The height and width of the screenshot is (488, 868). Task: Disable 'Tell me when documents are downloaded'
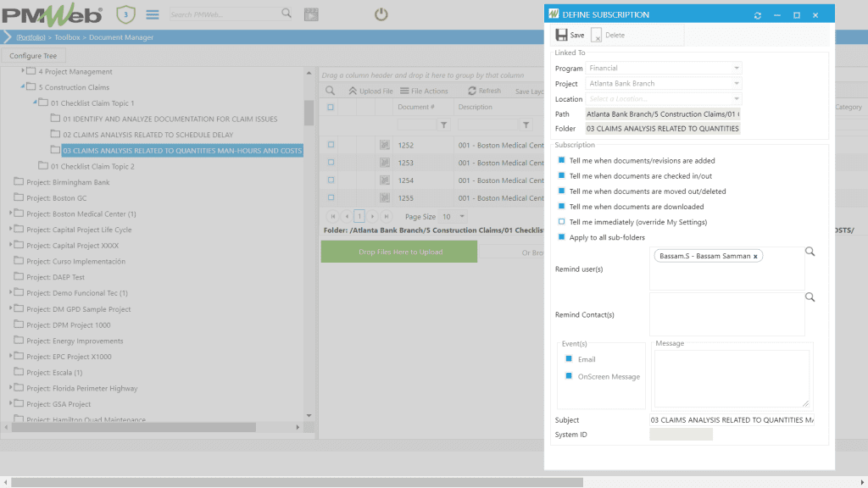559,207
